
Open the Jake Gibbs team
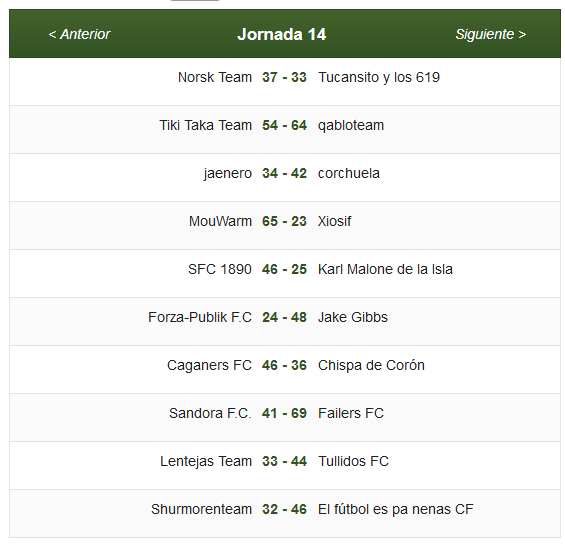click(353, 317)
